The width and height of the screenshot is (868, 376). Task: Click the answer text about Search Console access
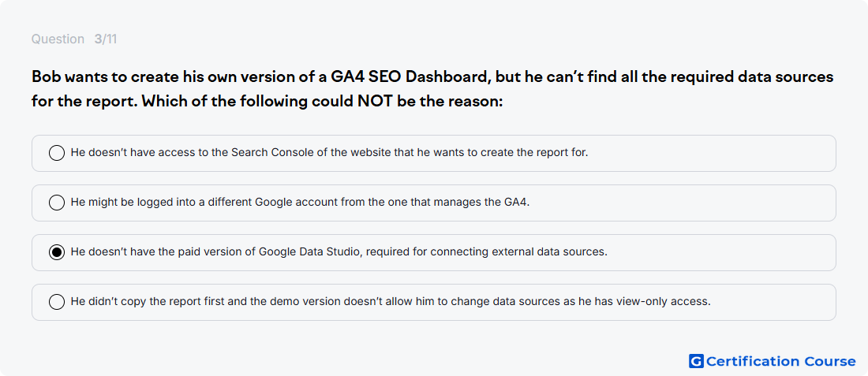point(329,153)
